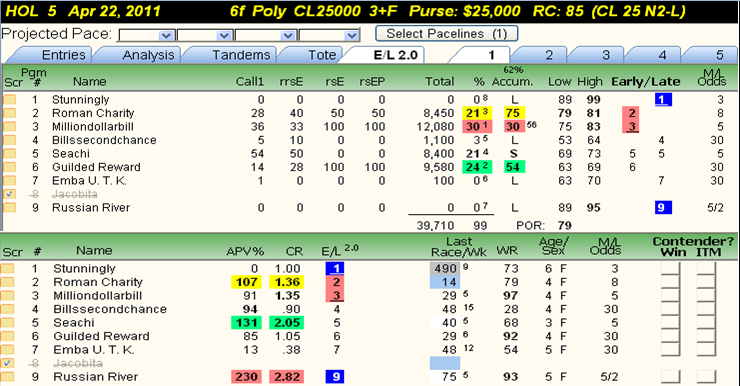Viewport: 740px width, 386px height.
Task: Uncheck scratched Jacobita in top table
Action: click(9, 194)
